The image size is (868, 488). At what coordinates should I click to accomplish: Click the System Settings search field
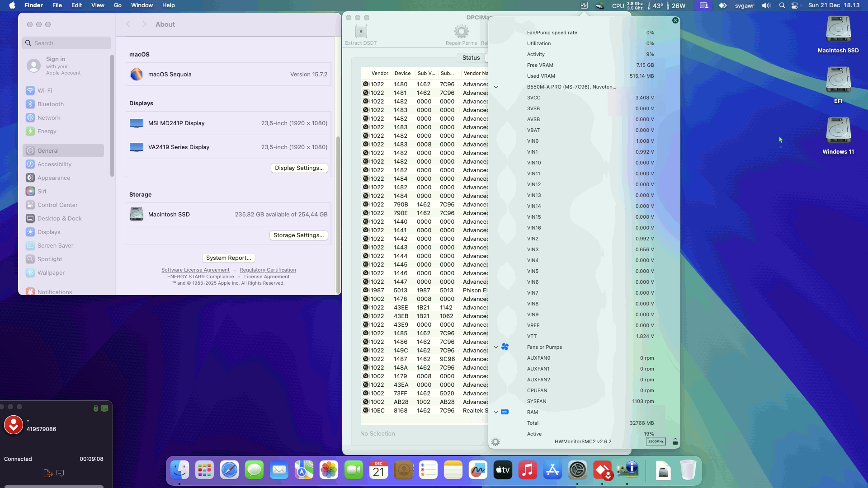(66, 43)
